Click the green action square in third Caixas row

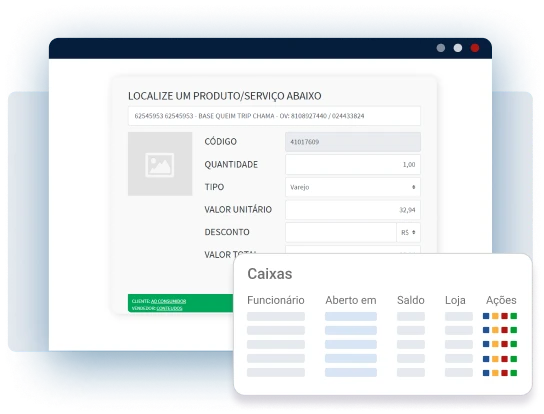point(514,344)
